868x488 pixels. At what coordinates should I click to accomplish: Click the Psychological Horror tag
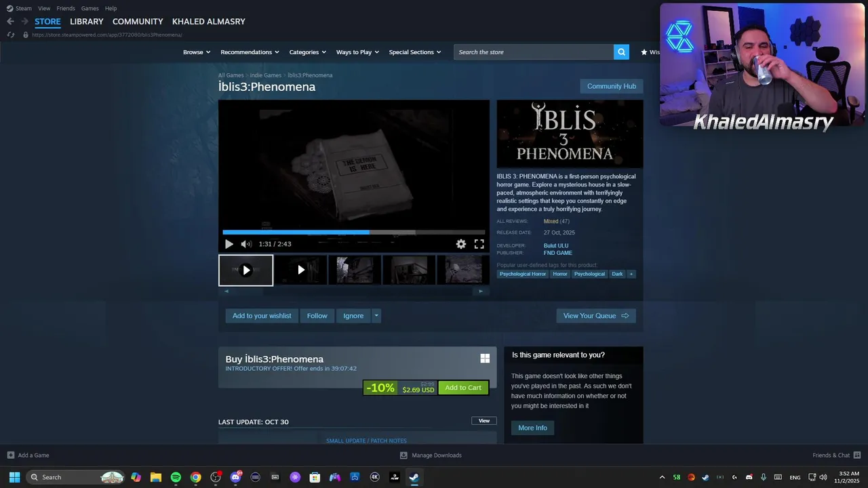point(523,274)
